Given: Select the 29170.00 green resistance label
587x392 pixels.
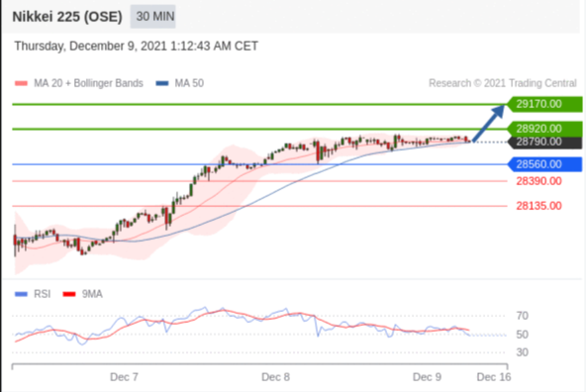Looking at the screenshot, I should coord(544,104).
